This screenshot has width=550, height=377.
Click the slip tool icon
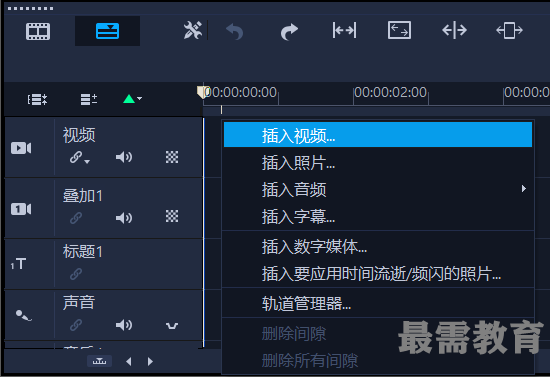tap(344, 30)
